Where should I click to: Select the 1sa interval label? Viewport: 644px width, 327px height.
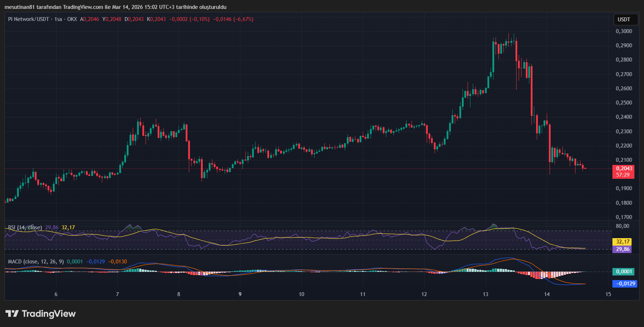tap(58, 19)
